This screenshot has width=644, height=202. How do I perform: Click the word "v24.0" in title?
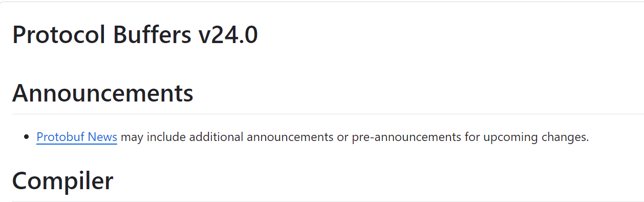(228, 35)
